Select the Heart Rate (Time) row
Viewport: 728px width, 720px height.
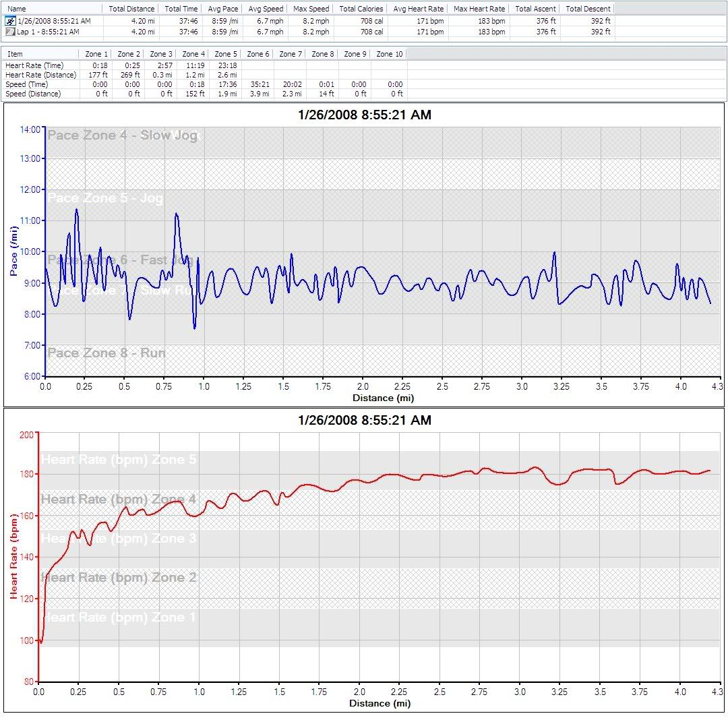click(x=34, y=65)
